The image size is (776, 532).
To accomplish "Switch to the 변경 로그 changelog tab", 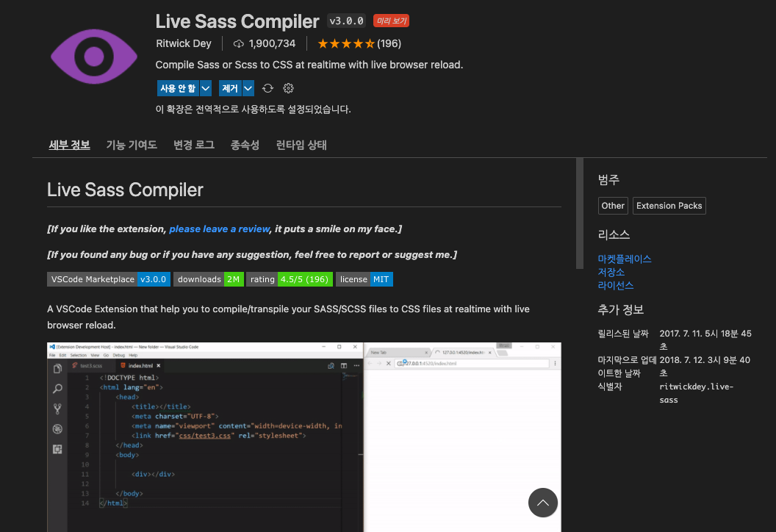I will [x=194, y=145].
